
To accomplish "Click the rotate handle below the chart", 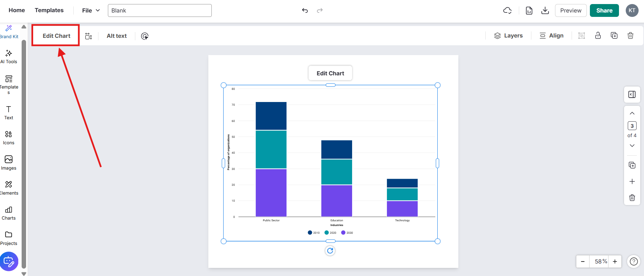I will click(x=330, y=251).
